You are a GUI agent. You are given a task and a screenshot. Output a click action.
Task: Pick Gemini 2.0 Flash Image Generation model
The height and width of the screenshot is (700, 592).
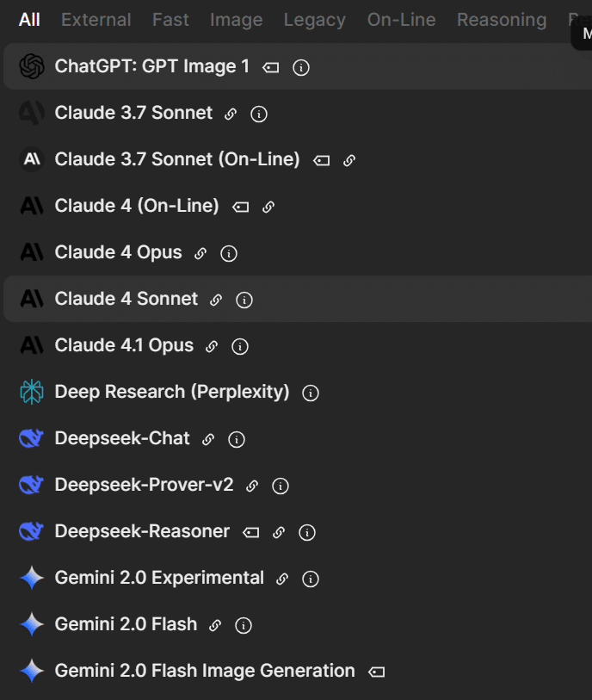tap(205, 671)
